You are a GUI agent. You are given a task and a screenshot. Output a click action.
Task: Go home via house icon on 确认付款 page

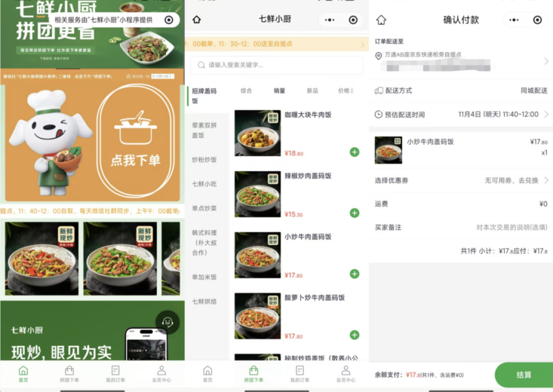(x=381, y=20)
